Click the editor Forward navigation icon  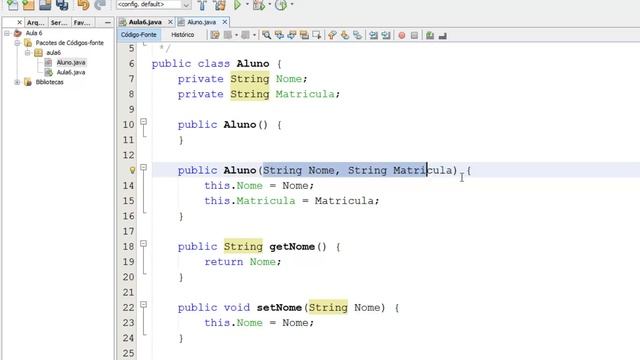(245, 35)
